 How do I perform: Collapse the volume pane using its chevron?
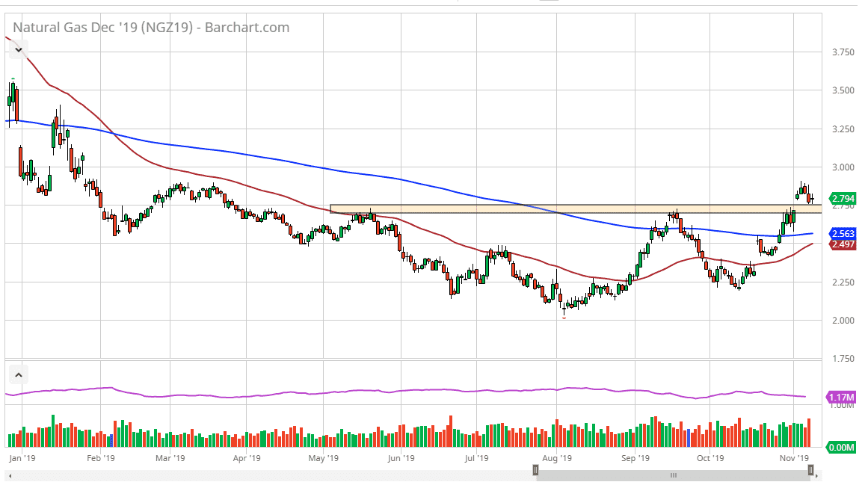[x=18, y=374]
